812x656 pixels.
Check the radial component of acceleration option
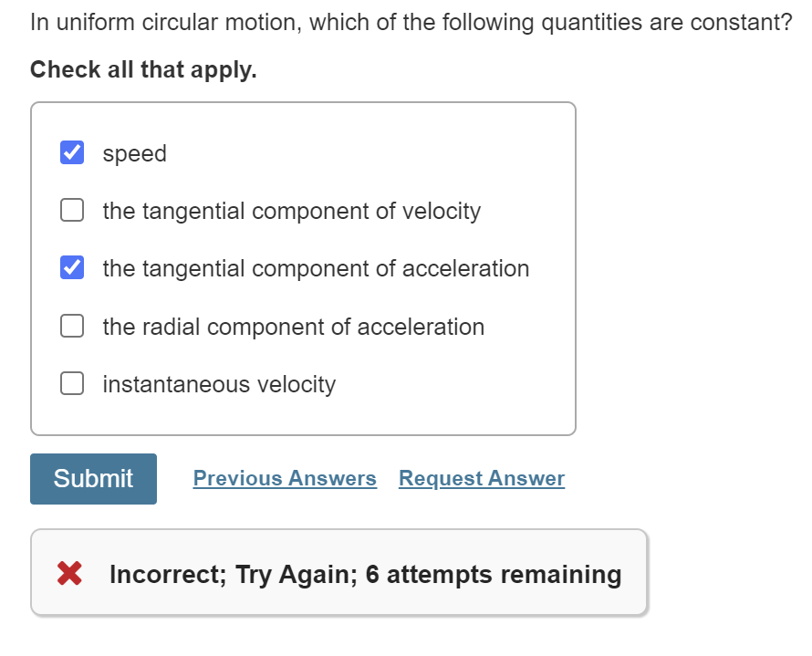coord(71,325)
